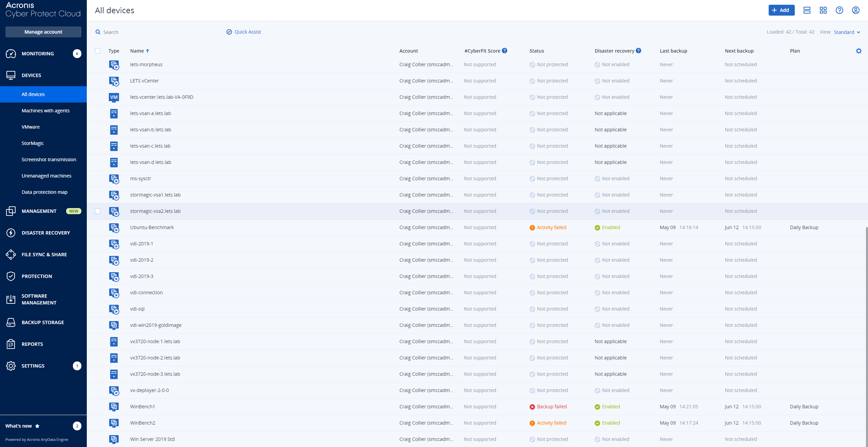Click the Account column header
The image size is (868, 447).
(x=409, y=51)
